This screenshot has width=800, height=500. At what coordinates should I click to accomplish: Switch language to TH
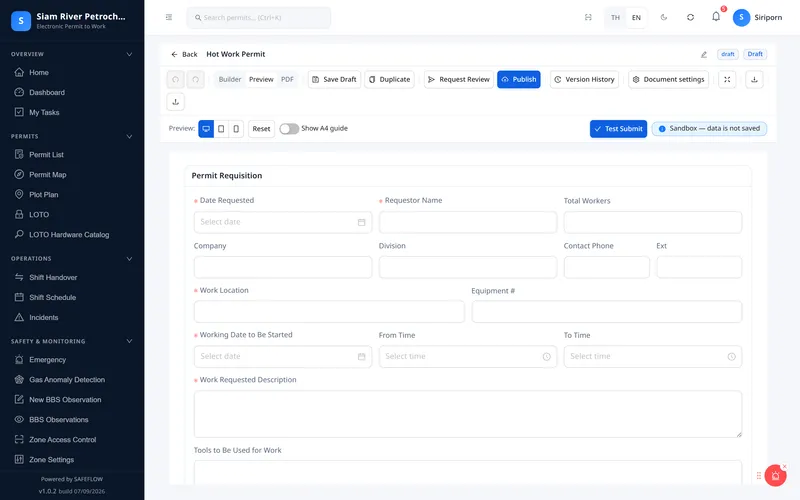615,17
